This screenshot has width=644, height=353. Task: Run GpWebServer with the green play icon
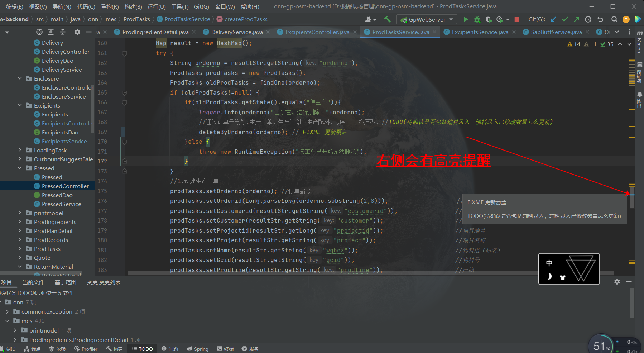466,19
